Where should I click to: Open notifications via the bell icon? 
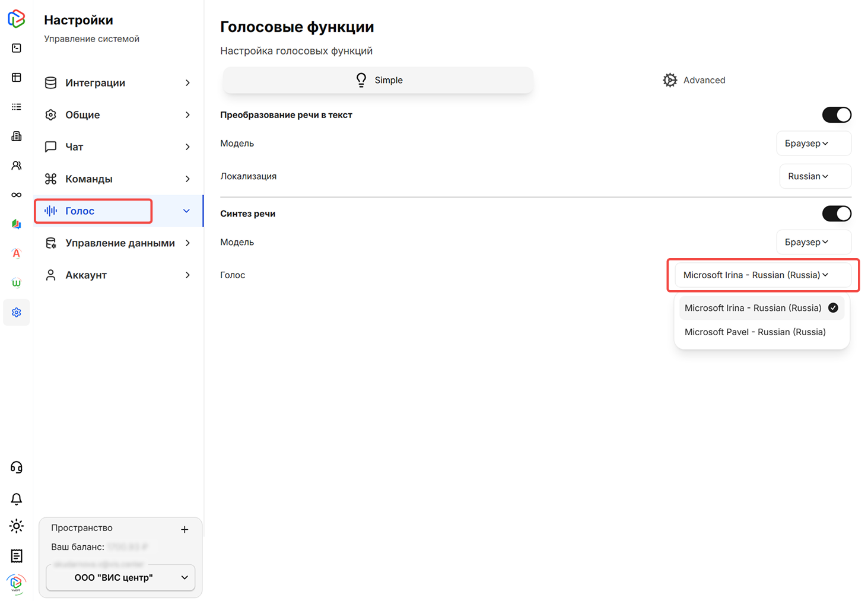click(x=16, y=499)
